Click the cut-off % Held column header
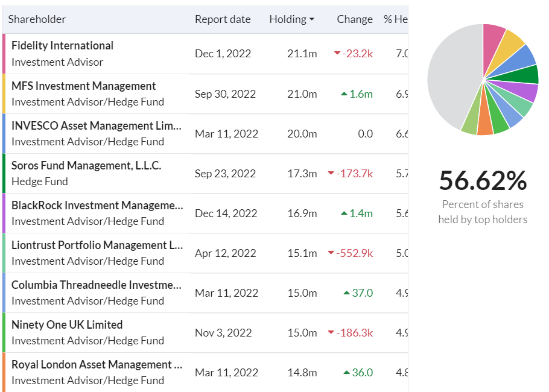549x392 pixels. coord(396,19)
